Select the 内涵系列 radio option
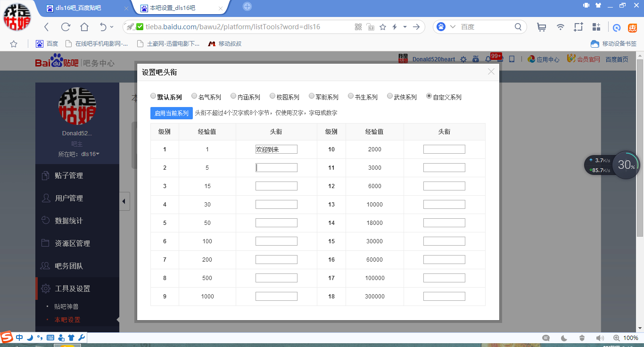Viewport: 644px width, 347px height. pyautogui.click(x=233, y=96)
